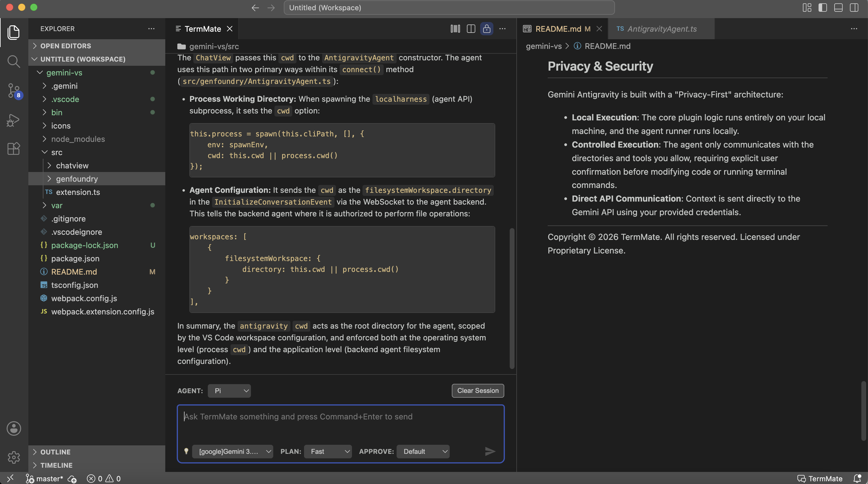Open errors and warnings status item
This screenshot has width=868, height=484.
click(x=104, y=478)
